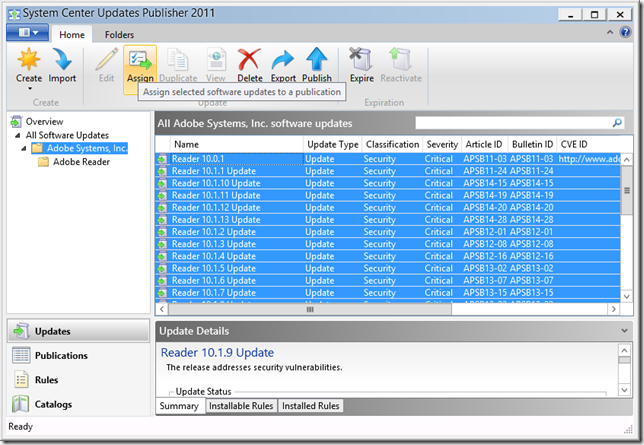Click the horizontal scrollbar left arrow
The height and width of the screenshot is (445, 644).
pos(161,309)
